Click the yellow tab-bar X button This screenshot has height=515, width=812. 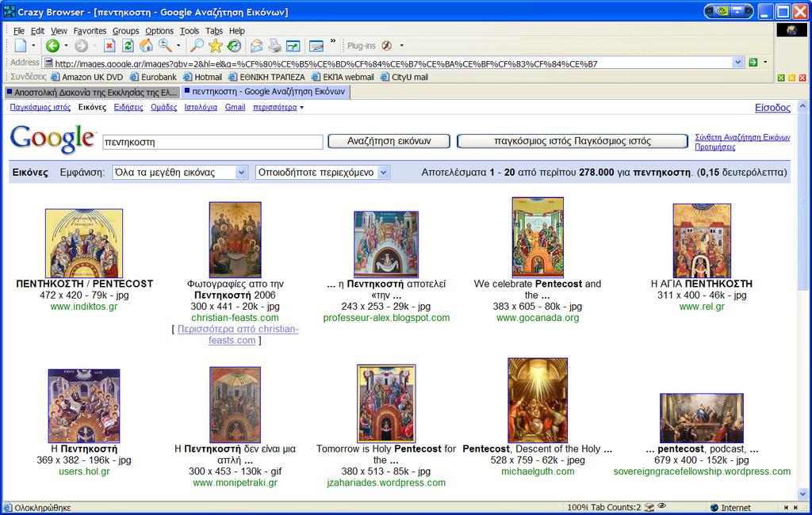click(x=791, y=78)
